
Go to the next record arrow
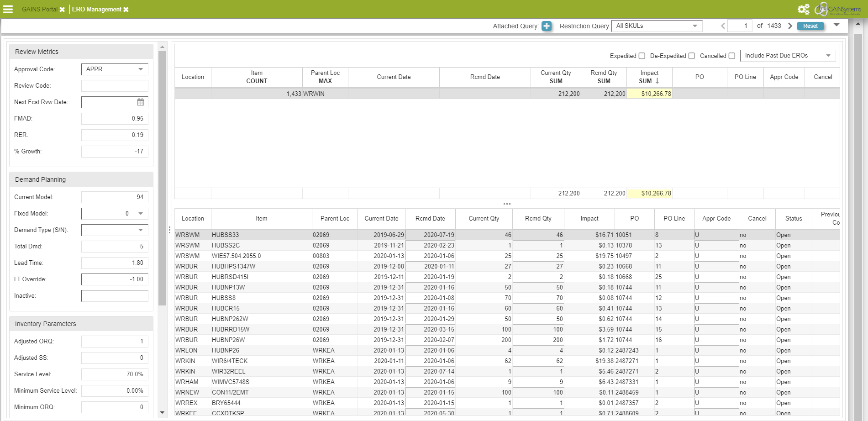tap(790, 26)
